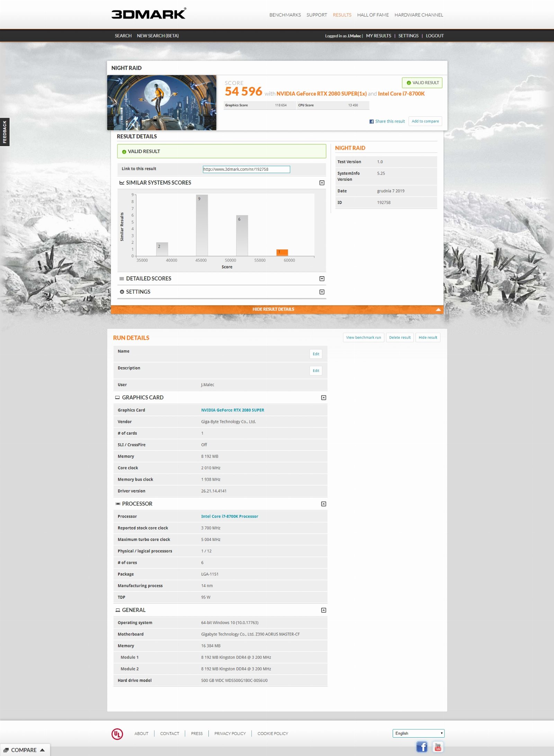Viewport: 554px width, 756px height.
Task: Open Hall of Fame
Action: pyautogui.click(x=373, y=15)
